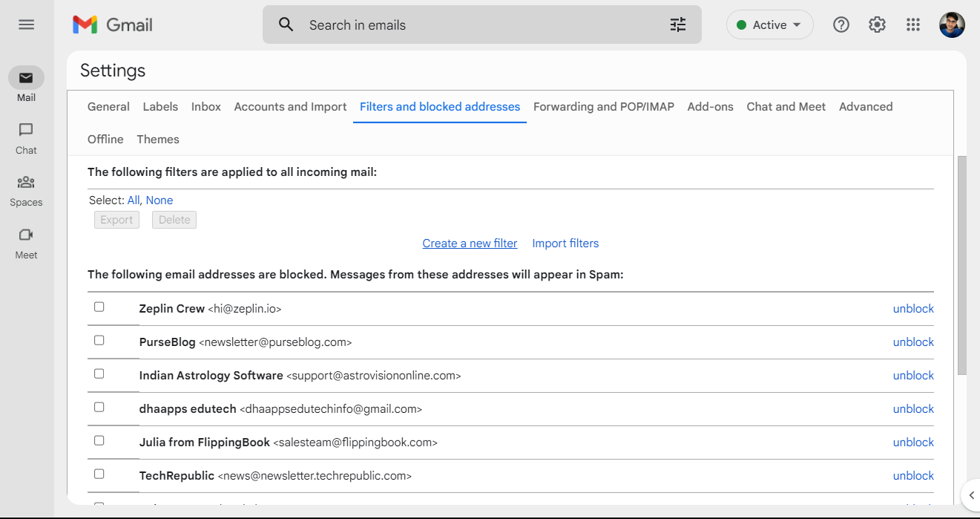Click the Settings page heading
980x519 pixels.
tap(113, 71)
